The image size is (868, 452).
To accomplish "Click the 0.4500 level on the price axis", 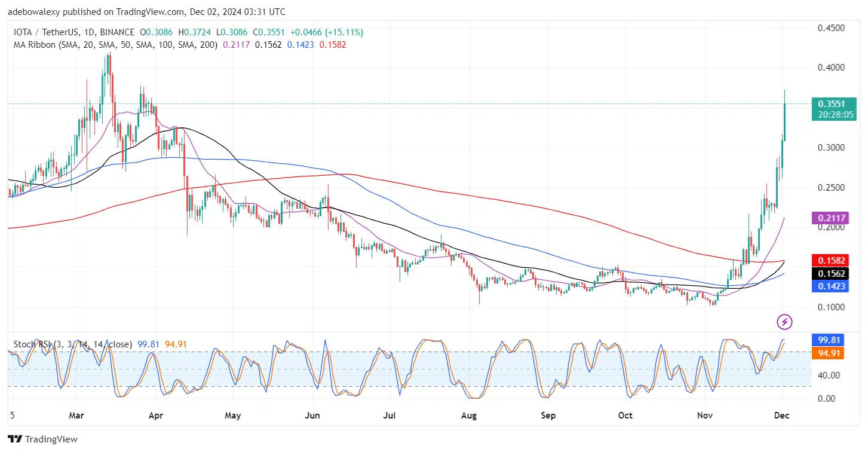I will (x=831, y=28).
